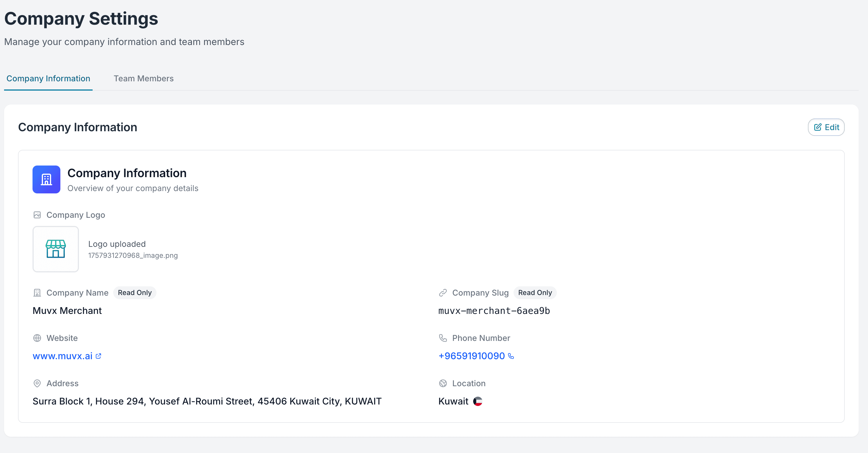Click the +96591910090 phone link
This screenshot has height=453, width=868.
471,356
